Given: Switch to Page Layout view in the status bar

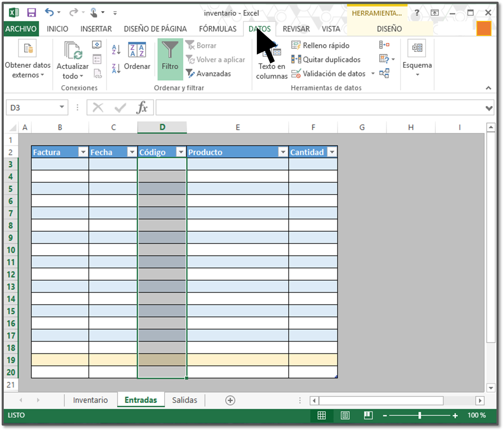Looking at the screenshot, I should click(x=345, y=416).
